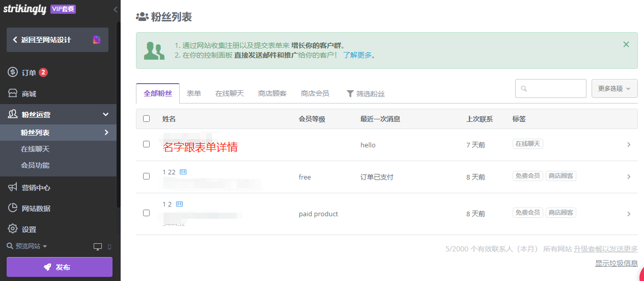This screenshot has height=281, width=644.
Task: Click the purple 发布 button
Action: pyautogui.click(x=60, y=267)
